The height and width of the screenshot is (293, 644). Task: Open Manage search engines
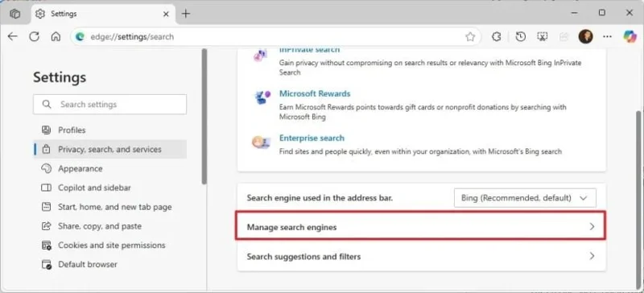pyautogui.click(x=421, y=227)
